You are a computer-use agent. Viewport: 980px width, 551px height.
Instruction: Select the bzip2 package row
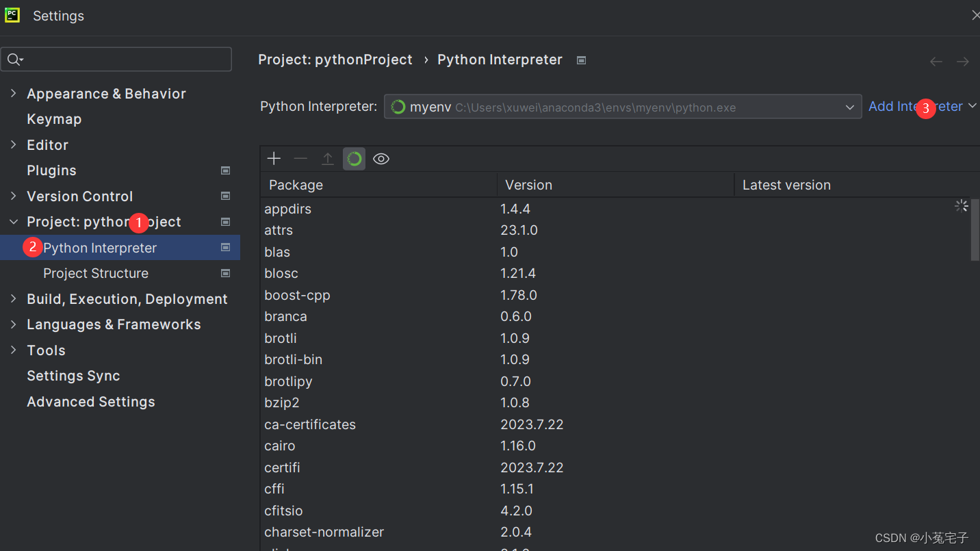(616, 403)
